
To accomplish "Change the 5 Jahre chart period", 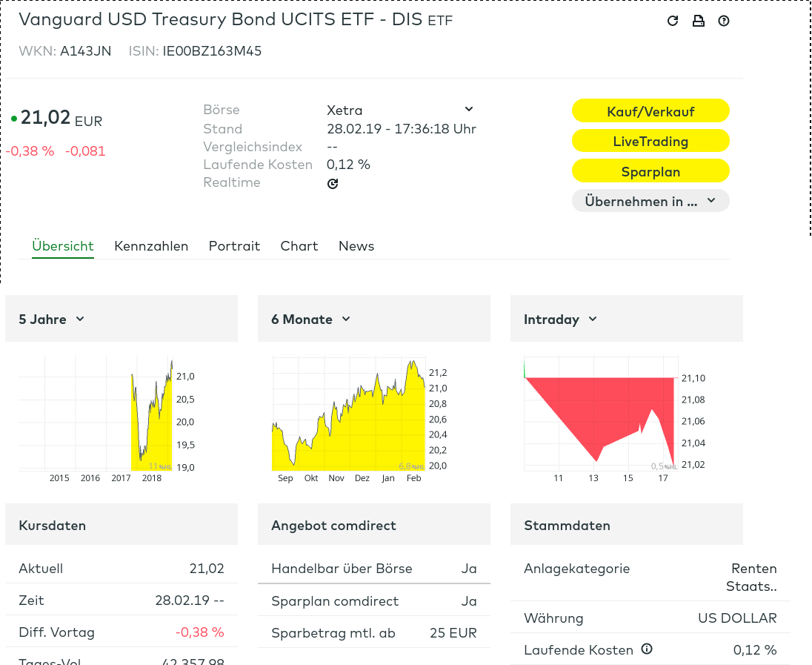I will [51, 320].
